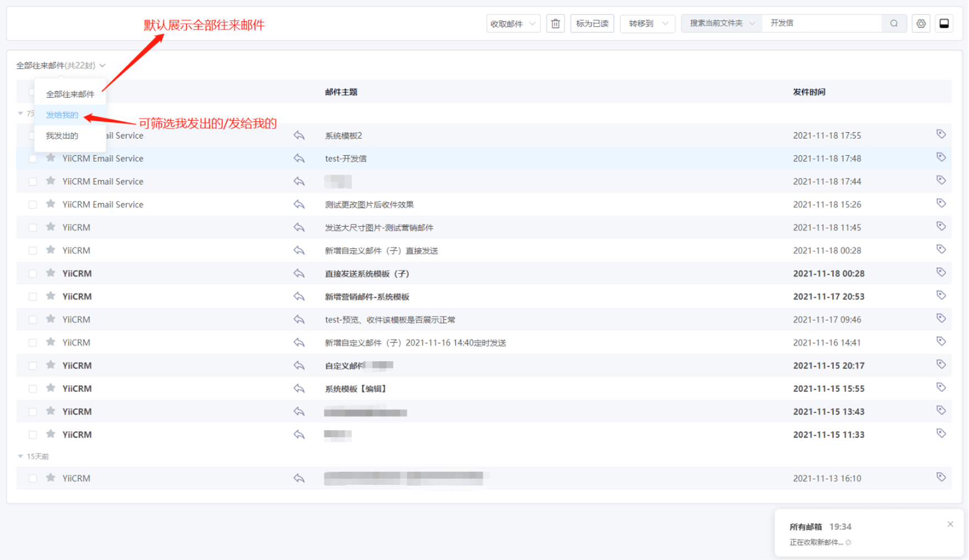The image size is (969, 560).
Task: Click date 2021-11-15 11:33
Action: (x=829, y=434)
